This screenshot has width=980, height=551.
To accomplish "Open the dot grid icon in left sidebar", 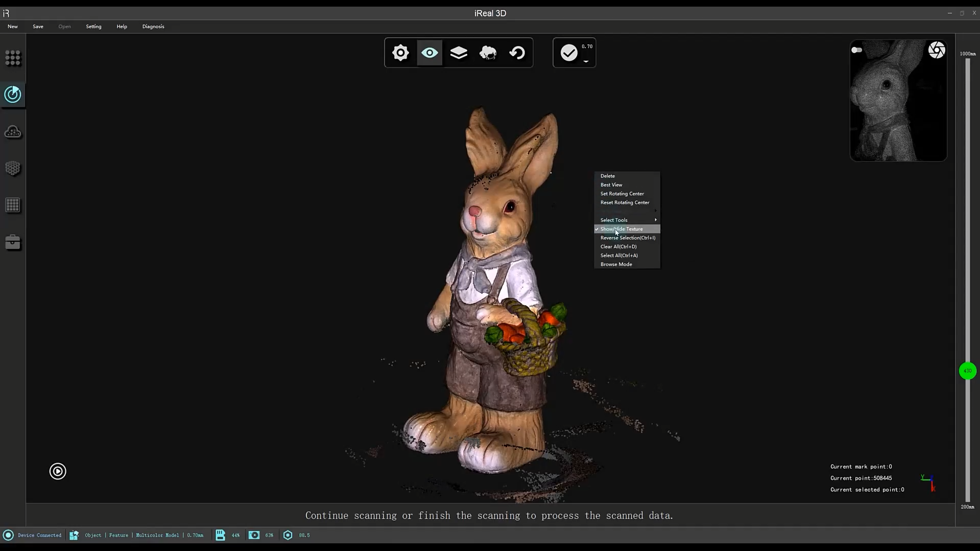I will (13, 58).
